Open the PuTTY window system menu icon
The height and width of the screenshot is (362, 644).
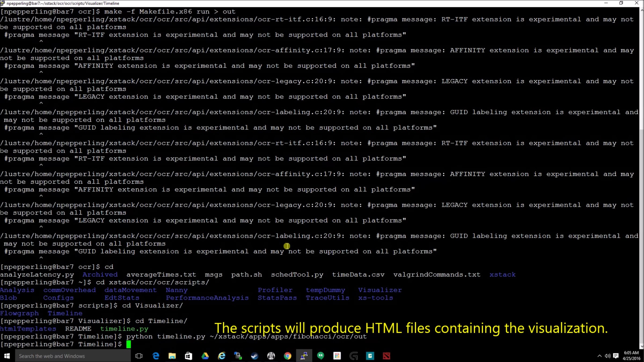pyautogui.click(x=3, y=3)
